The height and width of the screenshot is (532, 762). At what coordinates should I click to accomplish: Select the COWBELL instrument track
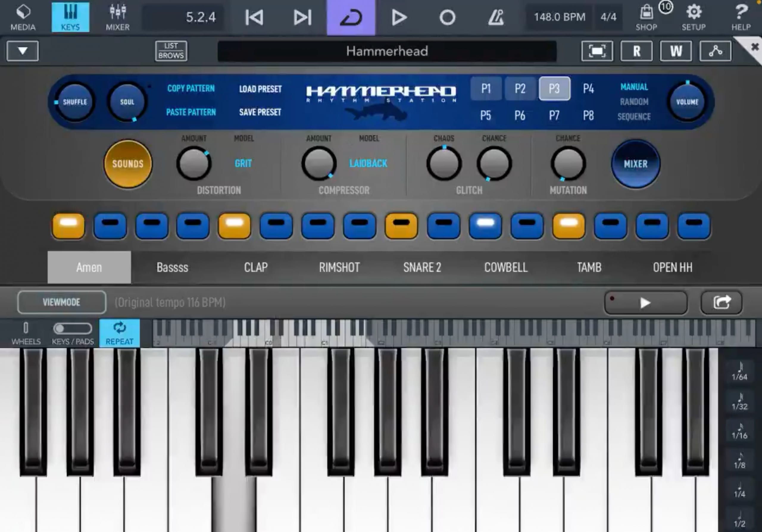click(506, 267)
